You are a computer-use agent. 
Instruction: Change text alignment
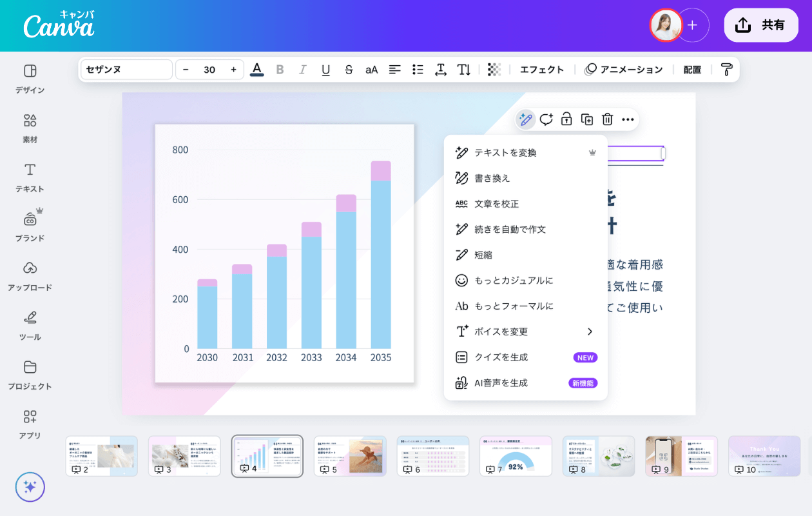(x=394, y=70)
